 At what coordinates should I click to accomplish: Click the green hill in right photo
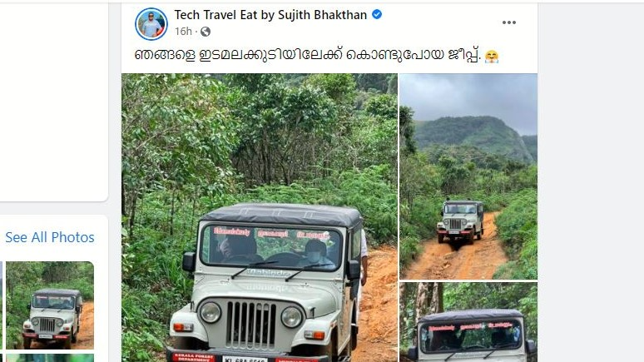tap(473, 137)
